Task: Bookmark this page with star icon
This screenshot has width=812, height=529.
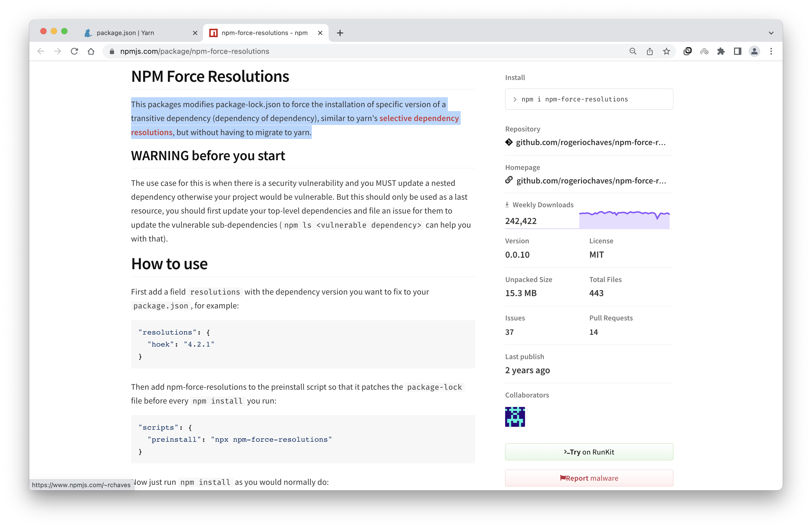Action: (x=666, y=51)
